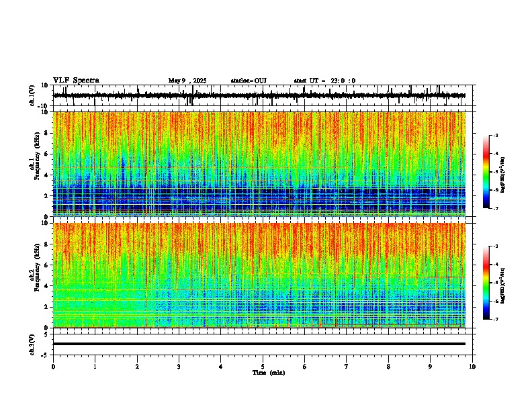Screen dimensions: 532x411
Task: Click the "4" tick on the Time axis
Action: (221, 367)
